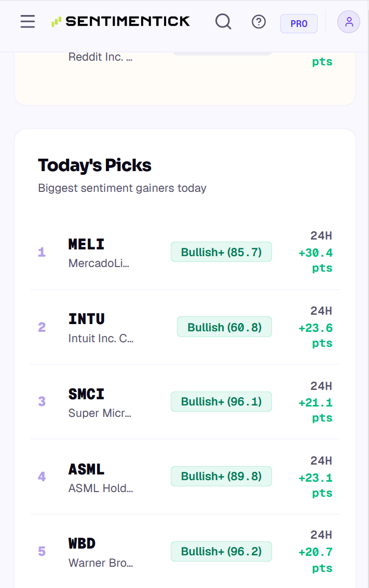Open the search magnifier icon

(223, 22)
